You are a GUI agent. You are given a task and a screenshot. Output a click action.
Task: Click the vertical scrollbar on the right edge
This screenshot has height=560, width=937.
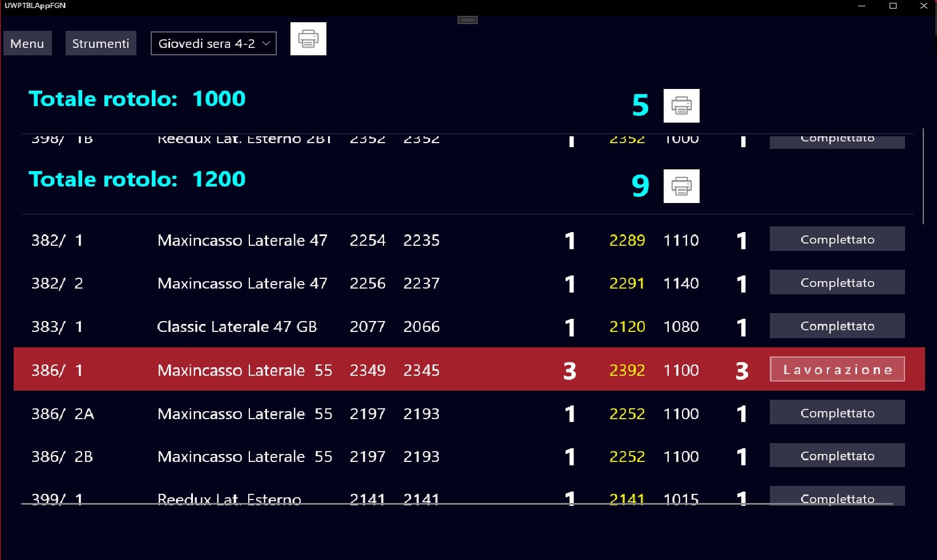[x=923, y=171]
